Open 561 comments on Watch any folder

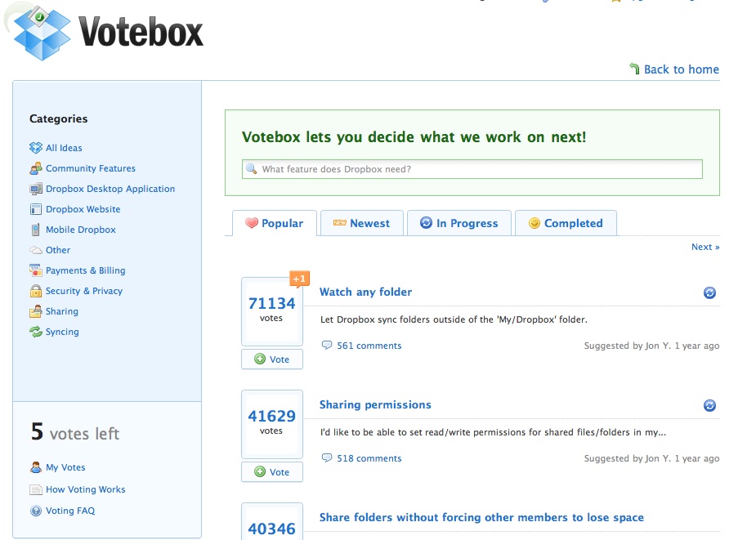[369, 346]
